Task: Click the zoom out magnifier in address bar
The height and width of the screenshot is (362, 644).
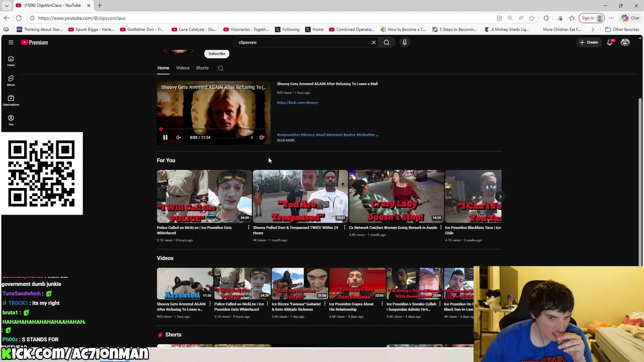Action: tap(510, 18)
